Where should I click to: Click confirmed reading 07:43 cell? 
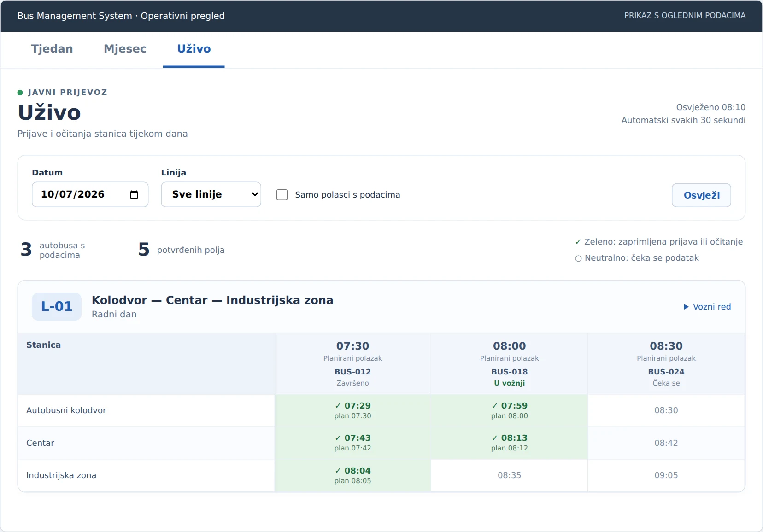coord(353,443)
